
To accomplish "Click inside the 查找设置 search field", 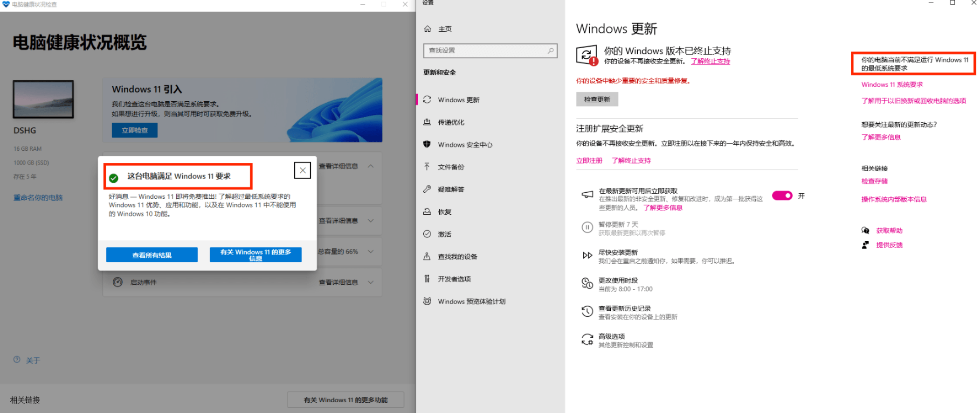I will coord(490,50).
